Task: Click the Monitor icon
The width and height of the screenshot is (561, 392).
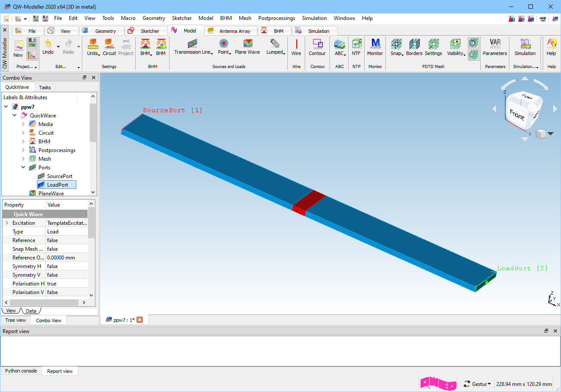Action: [x=375, y=44]
